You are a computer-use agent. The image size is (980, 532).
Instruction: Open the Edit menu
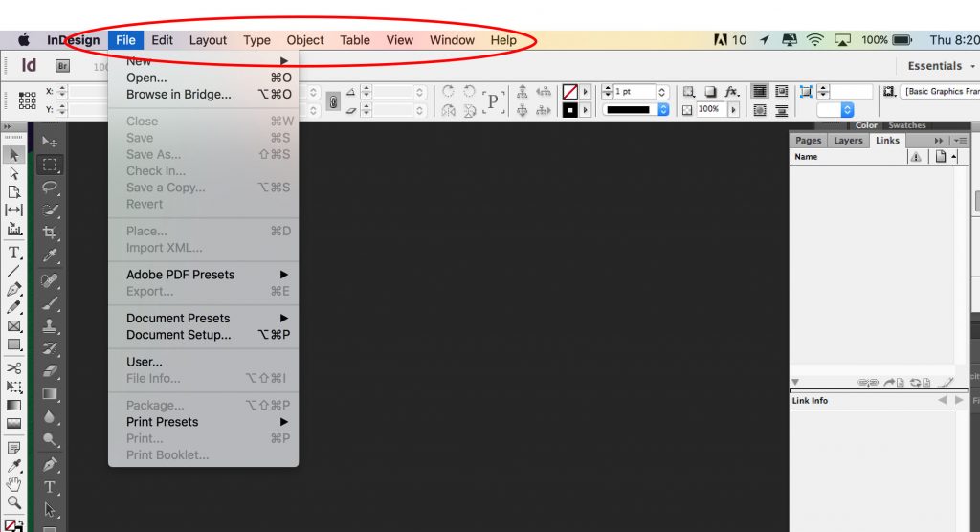click(162, 40)
